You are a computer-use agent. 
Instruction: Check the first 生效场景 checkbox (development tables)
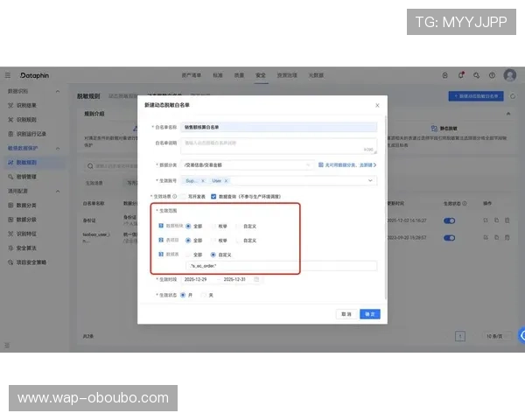click(x=183, y=197)
